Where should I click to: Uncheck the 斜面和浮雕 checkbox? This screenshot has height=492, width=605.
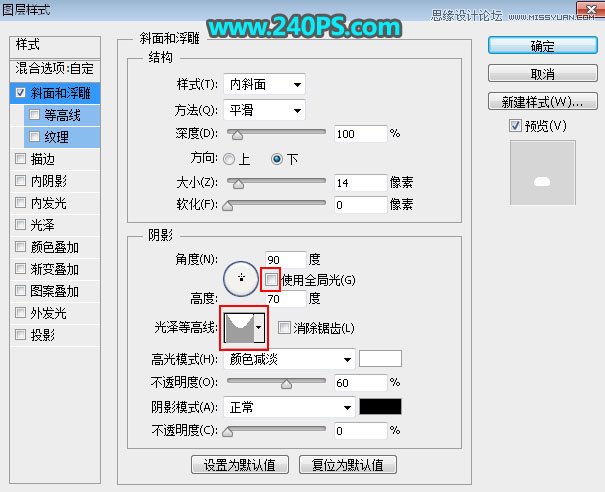(x=20, y=93)
